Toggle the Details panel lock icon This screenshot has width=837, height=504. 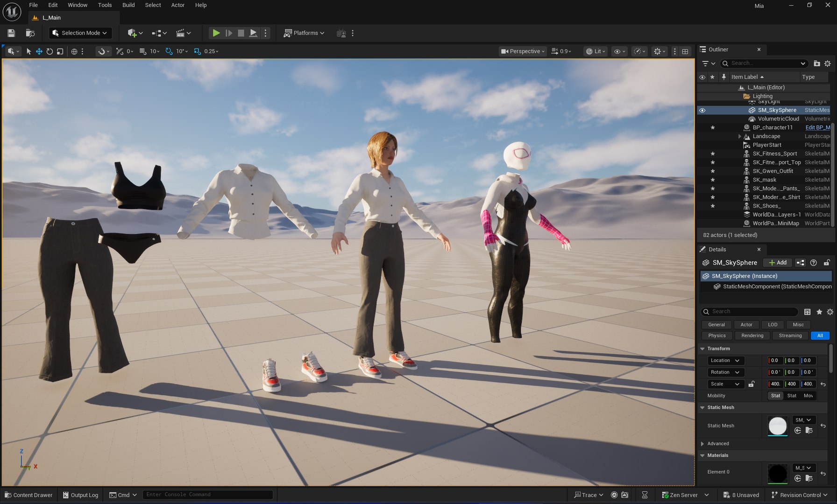pyautogui.click(x=827, y=263)
